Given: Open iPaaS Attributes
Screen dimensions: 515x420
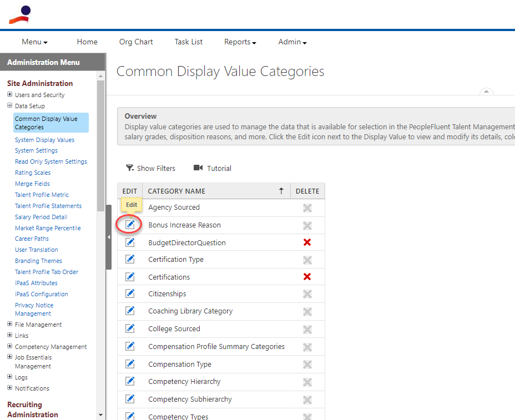Looking at the screenshot, I should pyautogui.click(x=36, y=283).
